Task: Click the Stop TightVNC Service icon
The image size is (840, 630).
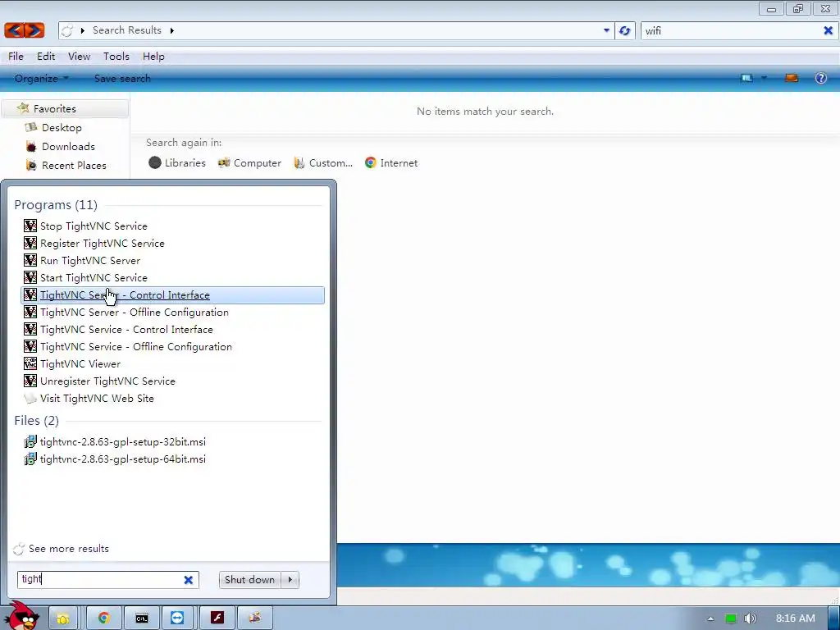Action: [30, 226]
